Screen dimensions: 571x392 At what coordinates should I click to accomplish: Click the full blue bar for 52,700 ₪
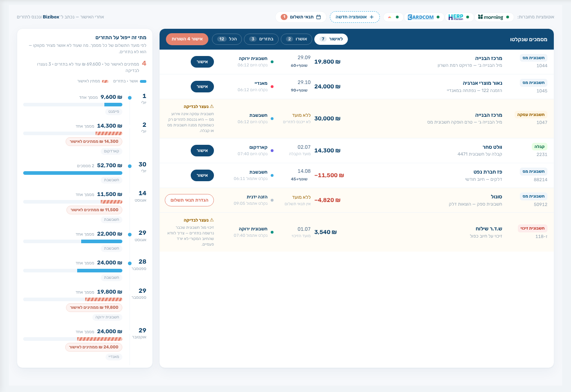[x=73, y=173]
